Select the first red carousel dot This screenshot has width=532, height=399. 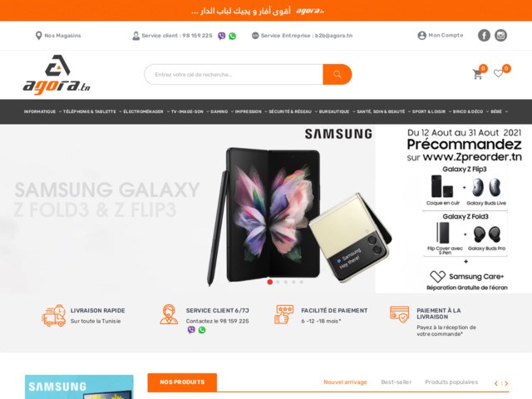coord(269,282)
